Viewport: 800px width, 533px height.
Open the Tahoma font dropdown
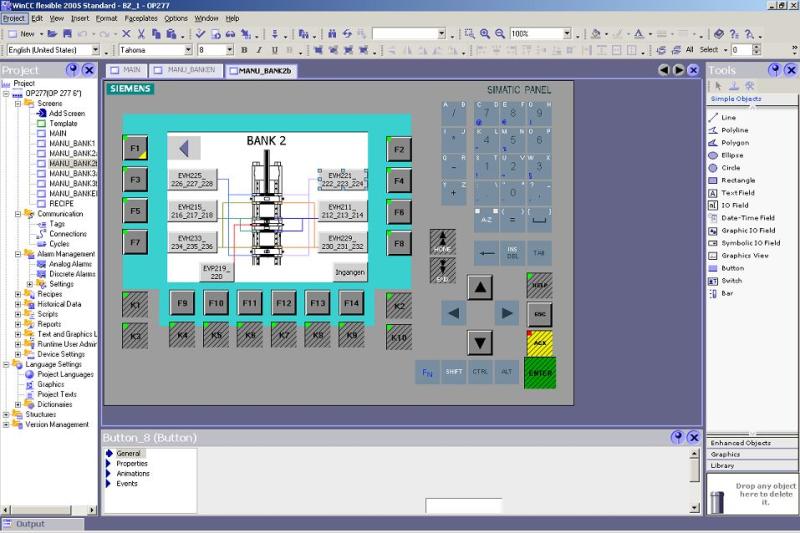click(x=188, y=50)
